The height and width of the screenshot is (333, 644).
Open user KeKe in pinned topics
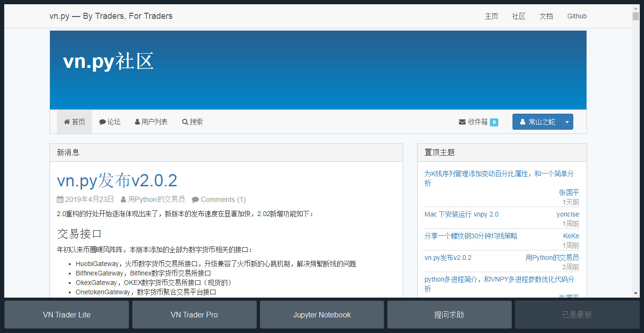tap(571, 236)
